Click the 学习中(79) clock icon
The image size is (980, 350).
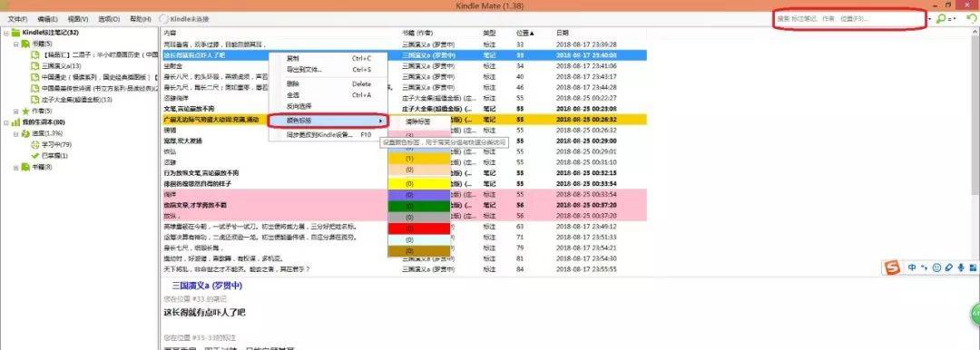[35, 144]
